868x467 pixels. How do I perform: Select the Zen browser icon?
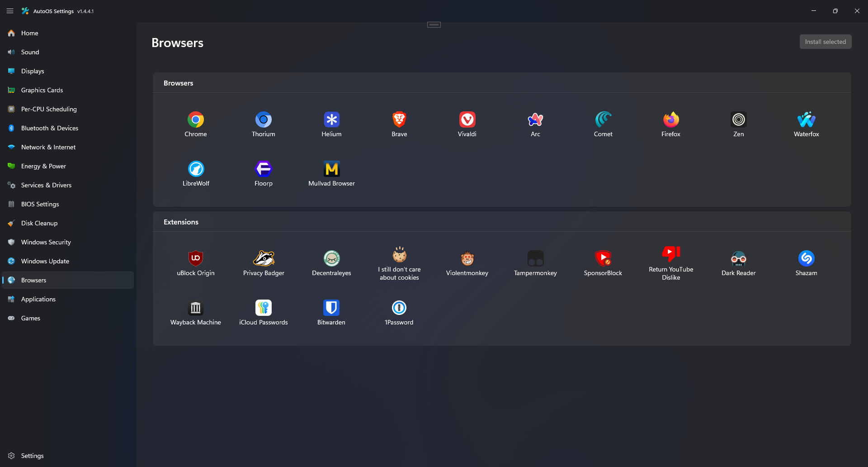739,119
